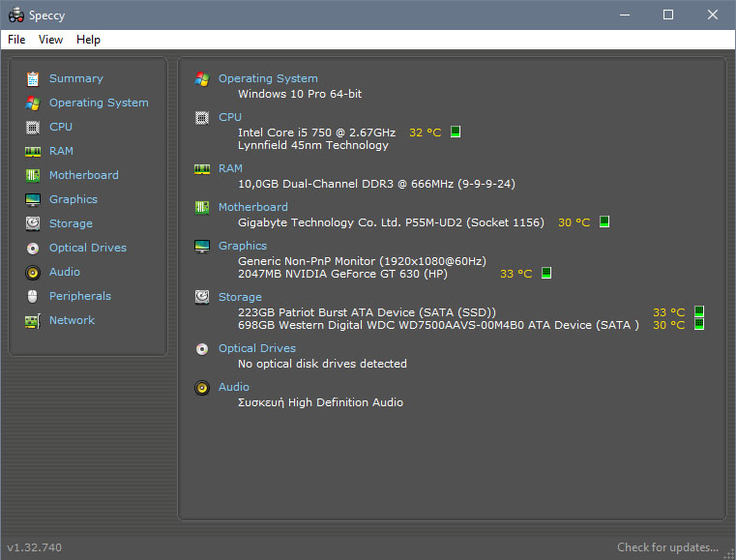
Task: Click the CPU chip icon in summary panel
Action: coord(202,118)
